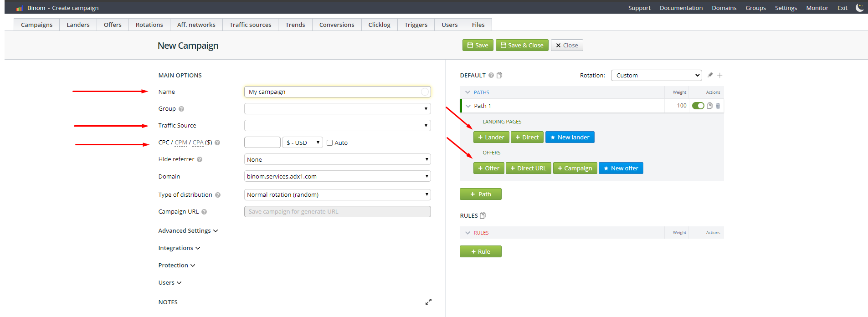Add a Direct URL offer

pos(529,168)
